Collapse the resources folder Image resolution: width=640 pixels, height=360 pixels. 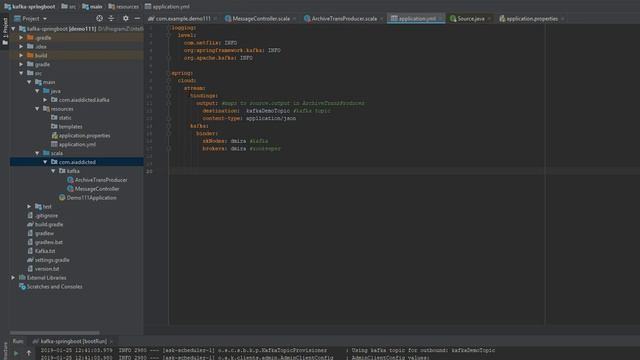(37, 109)
